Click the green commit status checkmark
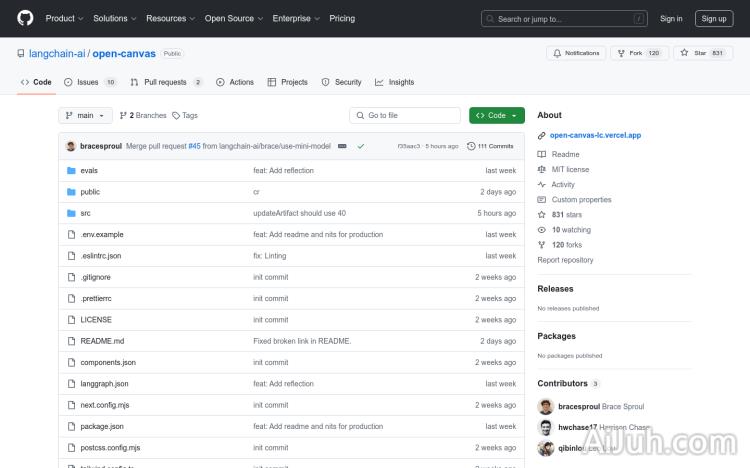The image size is (750, 468). pyautogui.click(x=360, y=146)
